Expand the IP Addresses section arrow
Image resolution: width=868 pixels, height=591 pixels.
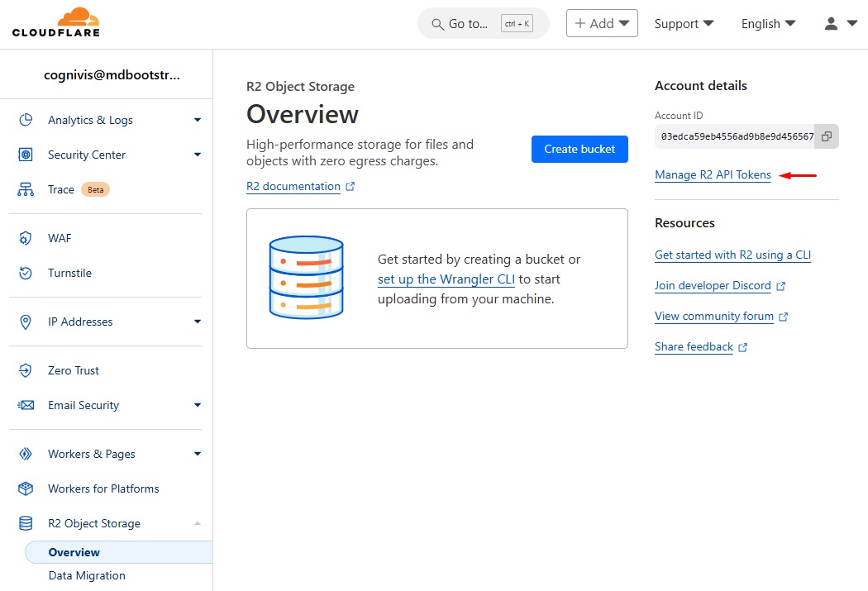(x=198, y=322)
